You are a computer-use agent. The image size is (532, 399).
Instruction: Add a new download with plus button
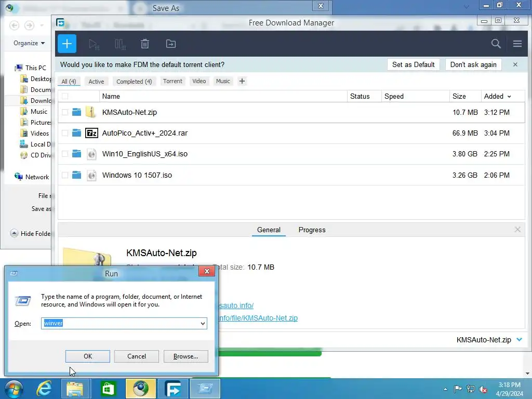point(67,44)
